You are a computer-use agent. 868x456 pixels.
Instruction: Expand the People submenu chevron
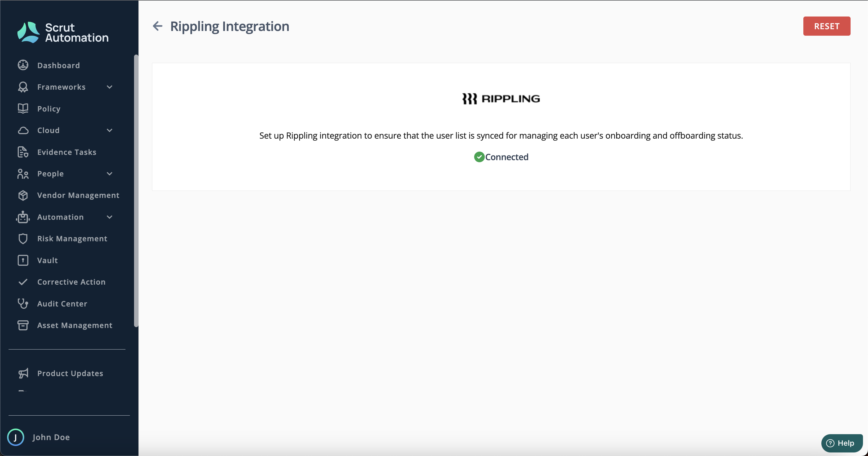[x=110, y=174]
